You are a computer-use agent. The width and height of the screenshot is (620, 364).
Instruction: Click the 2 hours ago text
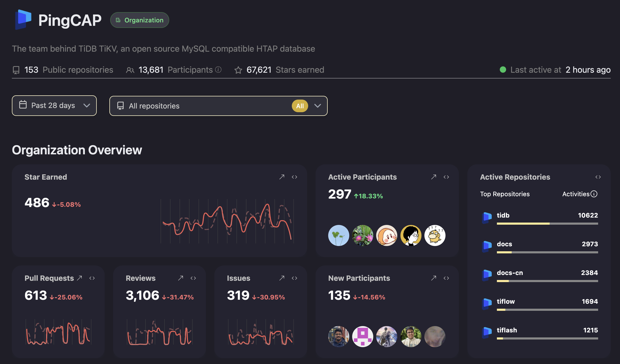(588, 70)
